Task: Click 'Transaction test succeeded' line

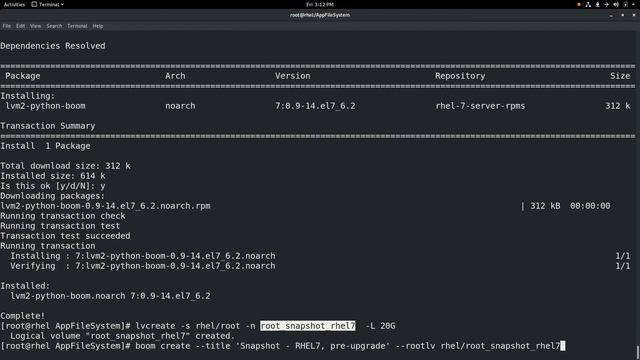Action: click(x=65, y=236)
